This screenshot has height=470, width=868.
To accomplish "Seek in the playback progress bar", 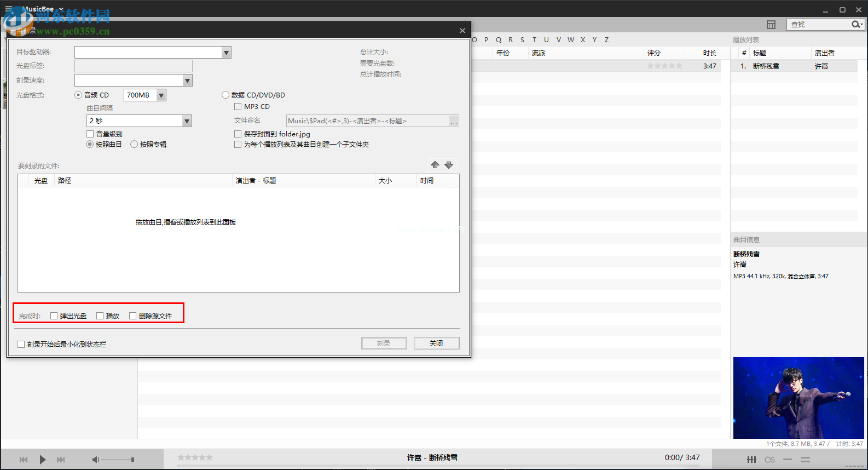I will point(438,467).
